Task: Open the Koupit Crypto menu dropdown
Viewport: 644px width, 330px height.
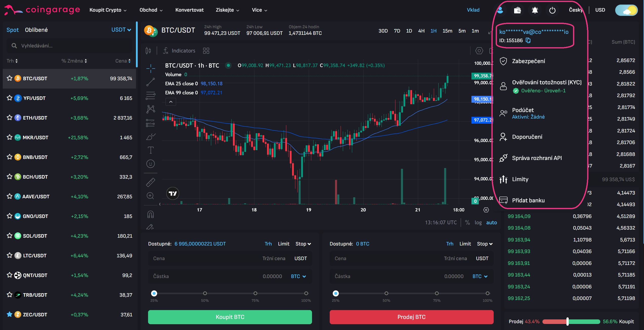Action: coord(108,10)
